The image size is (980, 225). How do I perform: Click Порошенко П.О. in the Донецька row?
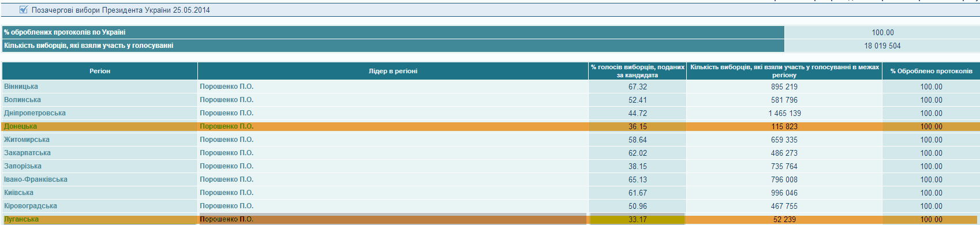pyautogui.click(x=227, y=126)
